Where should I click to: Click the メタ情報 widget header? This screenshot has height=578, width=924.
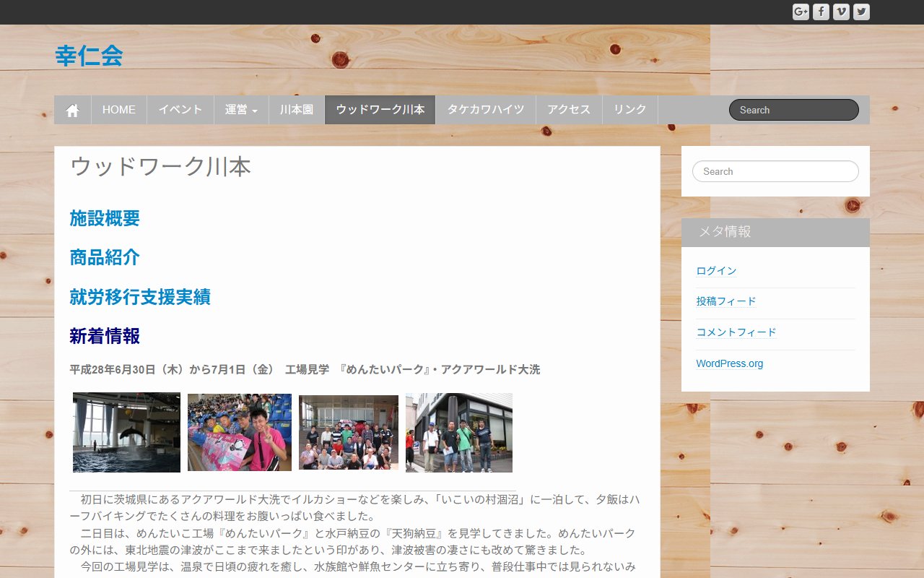coord(775,232)
